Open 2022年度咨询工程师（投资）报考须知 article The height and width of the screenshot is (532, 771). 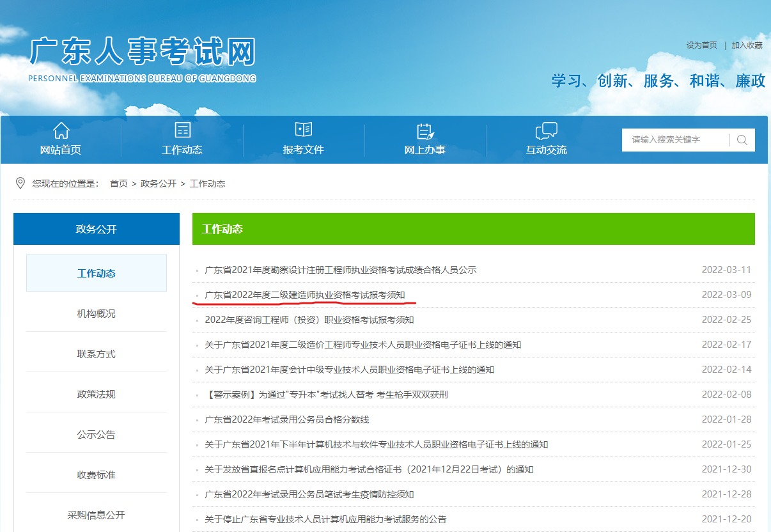(309, 320)
